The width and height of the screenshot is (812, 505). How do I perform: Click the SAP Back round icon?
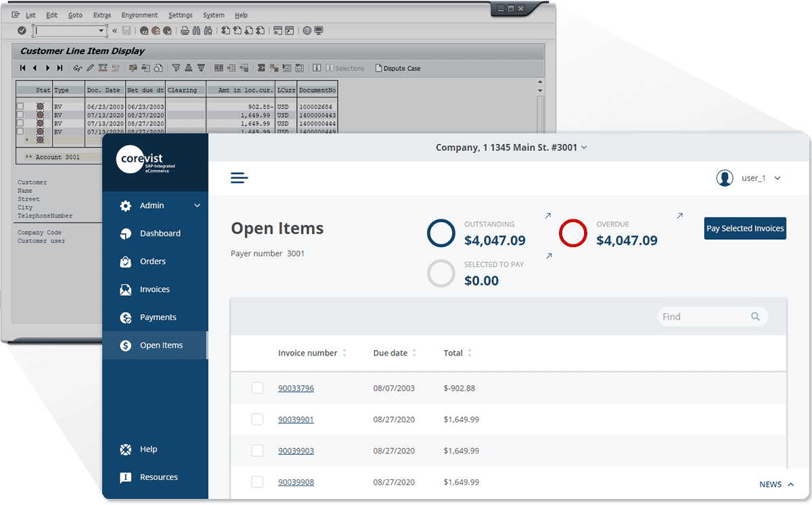pyautogui.click(x=144, y=30)
